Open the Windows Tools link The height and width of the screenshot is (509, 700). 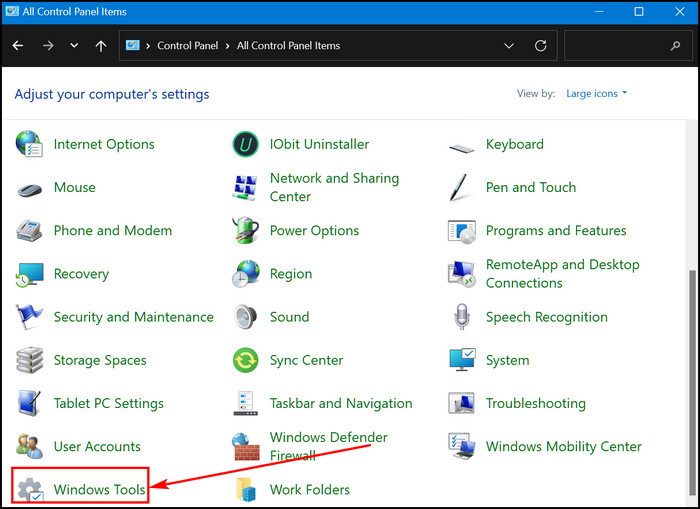[x=99, y=489]
